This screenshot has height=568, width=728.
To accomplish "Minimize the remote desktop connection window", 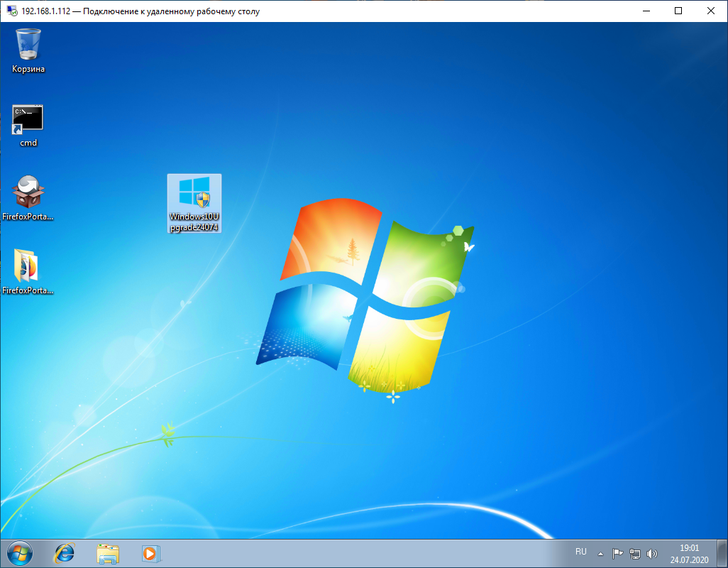I will pyautogui.click(x=646, y=11).
